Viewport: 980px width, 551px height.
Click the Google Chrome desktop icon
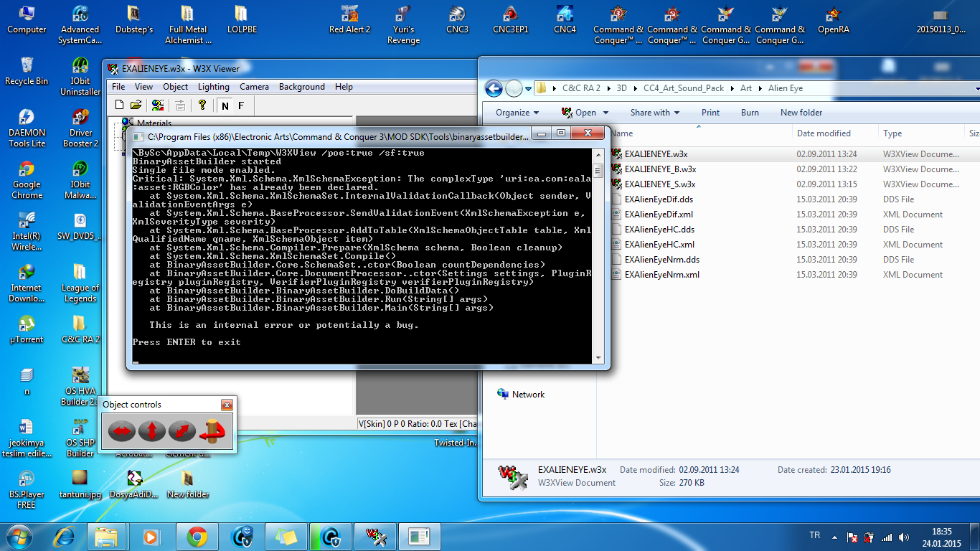tap(27, 179)
